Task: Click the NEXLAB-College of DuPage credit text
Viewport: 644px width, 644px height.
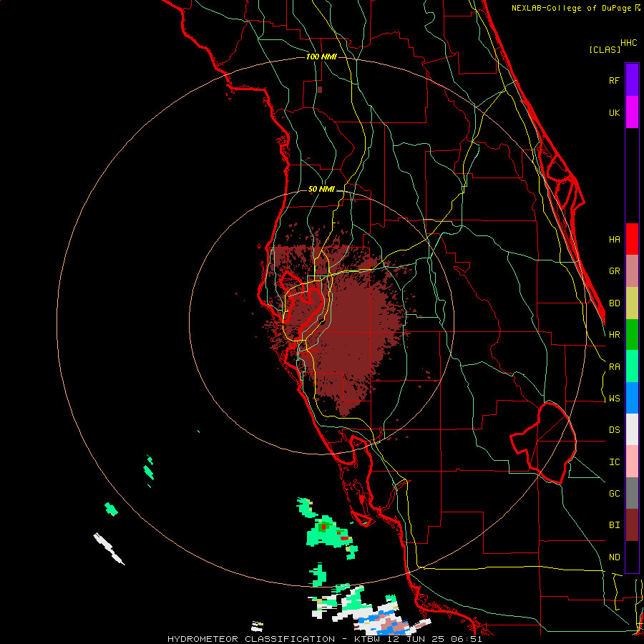Action: point(571,8)
